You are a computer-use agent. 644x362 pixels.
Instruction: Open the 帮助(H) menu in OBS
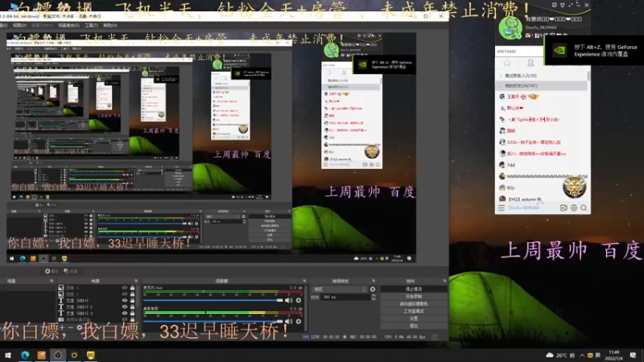coord(110,26)
